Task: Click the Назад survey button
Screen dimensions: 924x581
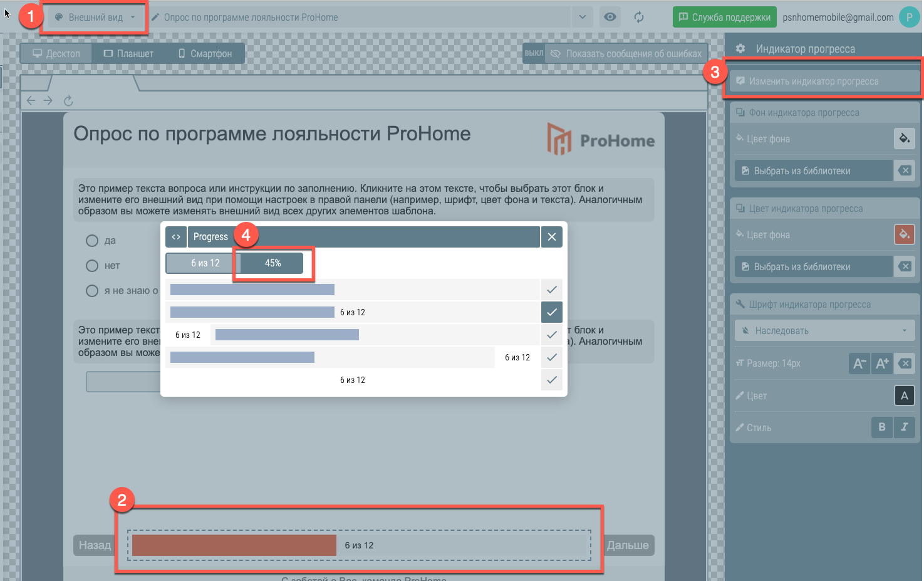Action: 95,545
